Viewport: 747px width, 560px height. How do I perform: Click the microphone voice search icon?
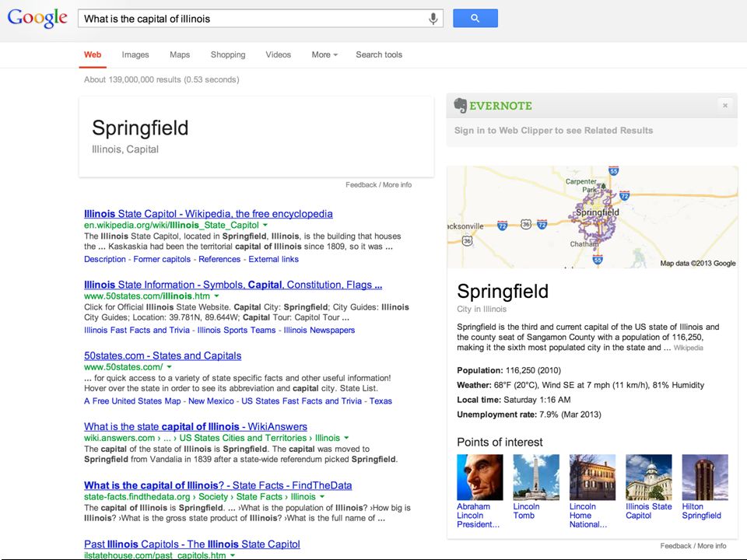coord(433,19)
